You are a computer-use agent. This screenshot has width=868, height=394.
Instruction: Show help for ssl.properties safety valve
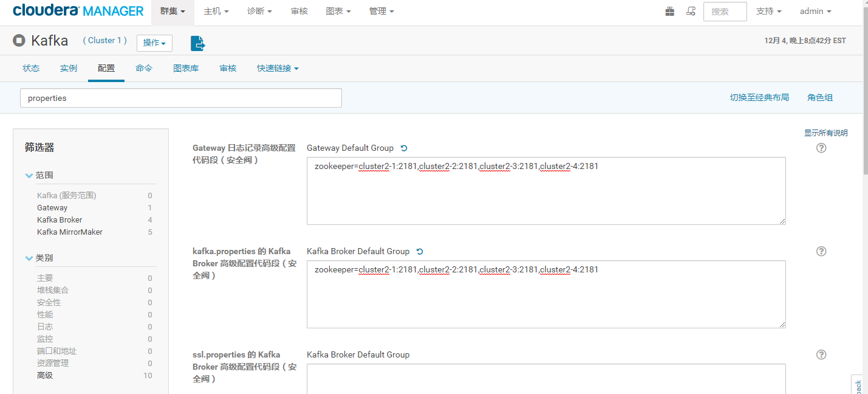point(821,354)
